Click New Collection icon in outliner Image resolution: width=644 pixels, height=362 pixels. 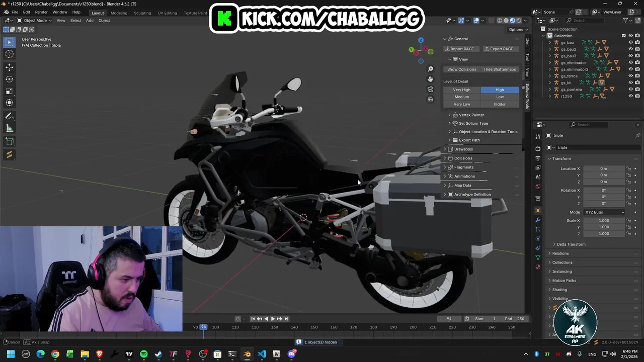point(638,21)
